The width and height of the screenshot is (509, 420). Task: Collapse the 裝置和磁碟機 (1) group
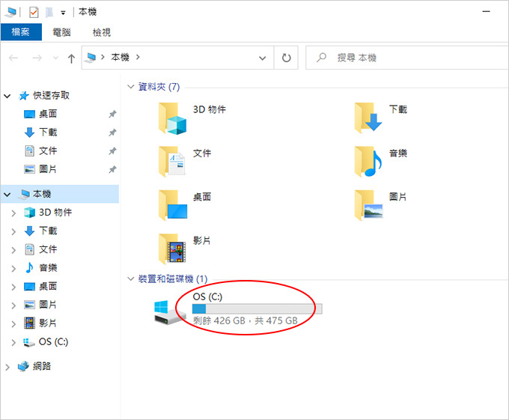[130, 279]
